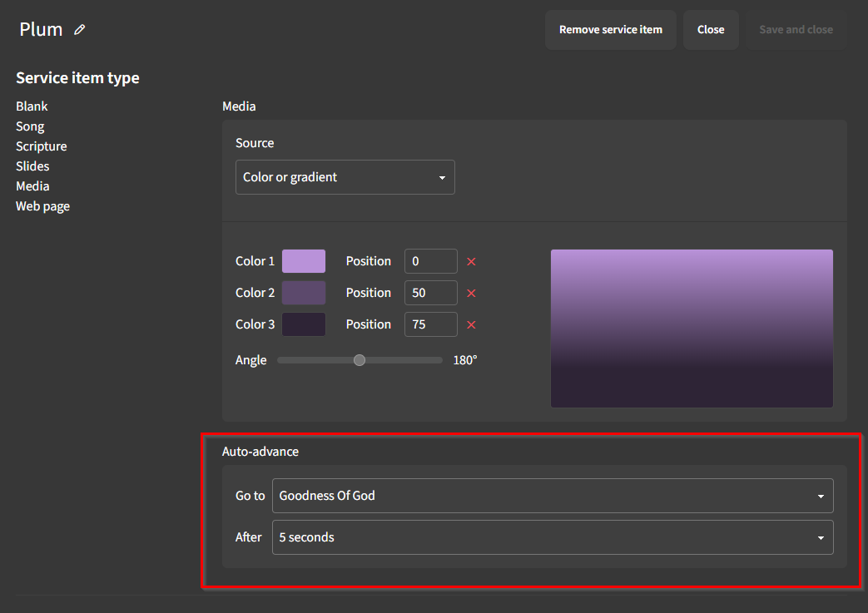This screenshot has width=868, height=613.
Task: Click the Remove service item button
Action: tap(610, 29)
